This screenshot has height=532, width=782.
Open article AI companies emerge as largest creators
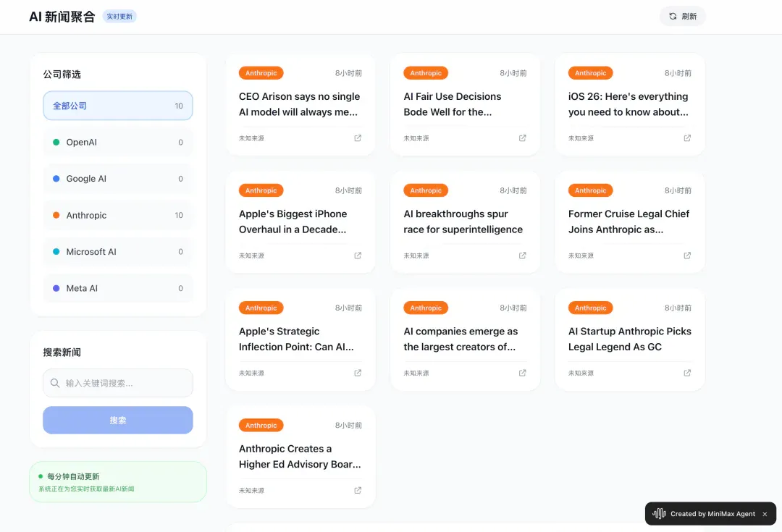[461, 339]
